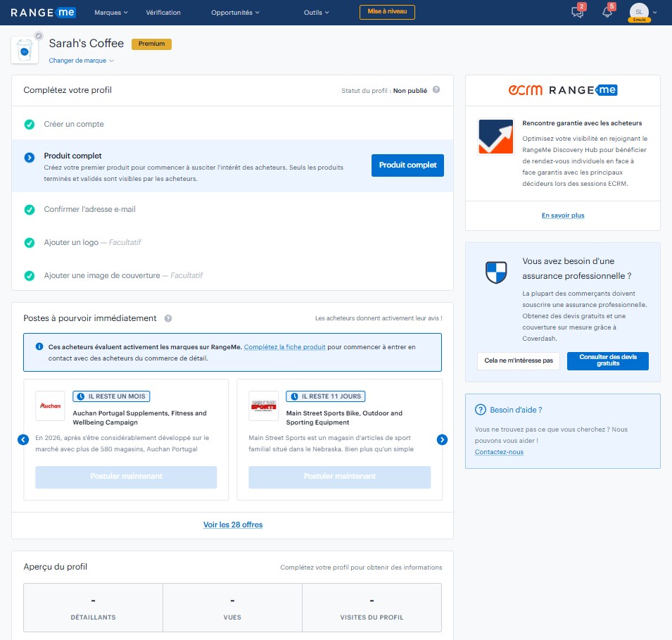Click the RangeMe logo in header
The image size is (672, 640).
click(x=43, y=12)
